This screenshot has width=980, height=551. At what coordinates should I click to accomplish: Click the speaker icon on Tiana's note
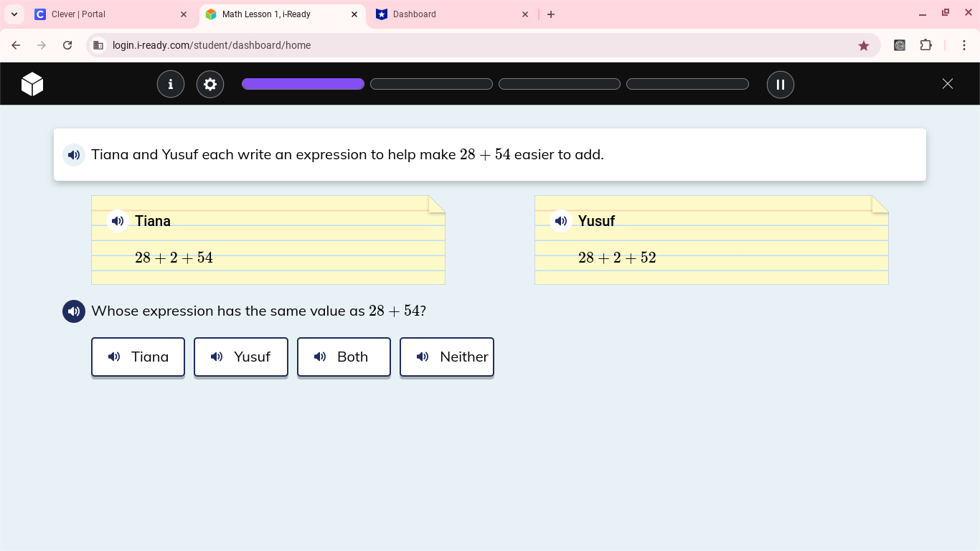(117, 221)
